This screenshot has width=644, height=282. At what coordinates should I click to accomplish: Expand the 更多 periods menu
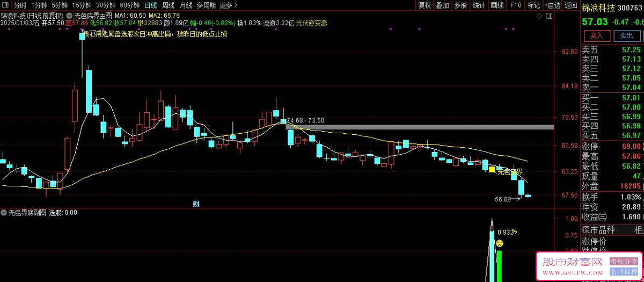click(229, 5)
